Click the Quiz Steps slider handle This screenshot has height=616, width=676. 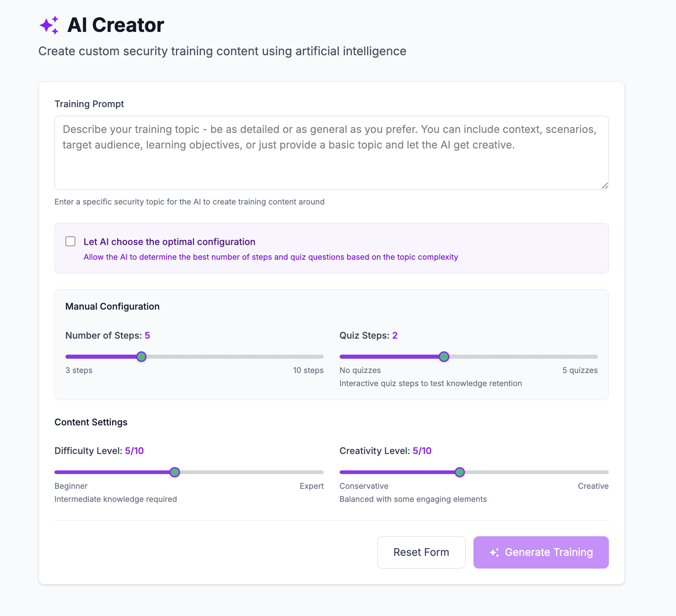pyautogui.click(x=444, y=357)
